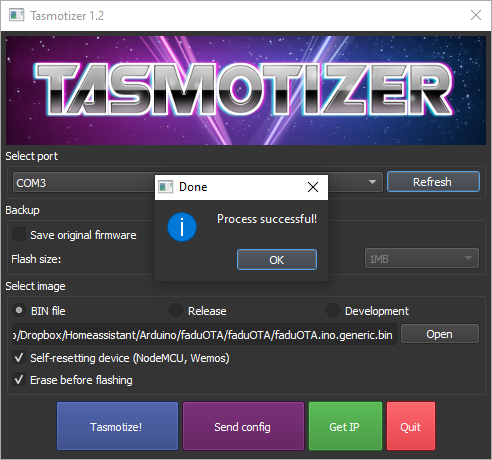Click the Done dialog window icon
This screenshot has width=492, height=460.
coord(166,187)
